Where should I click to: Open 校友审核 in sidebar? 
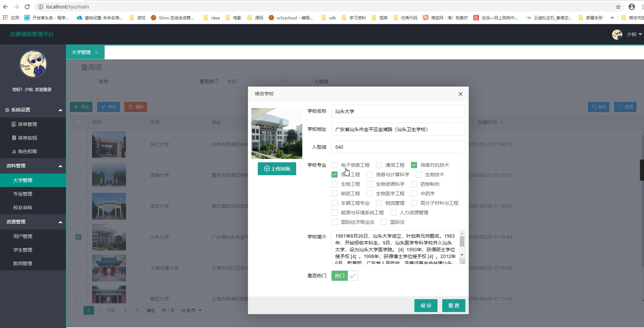(x=33, y=207)
